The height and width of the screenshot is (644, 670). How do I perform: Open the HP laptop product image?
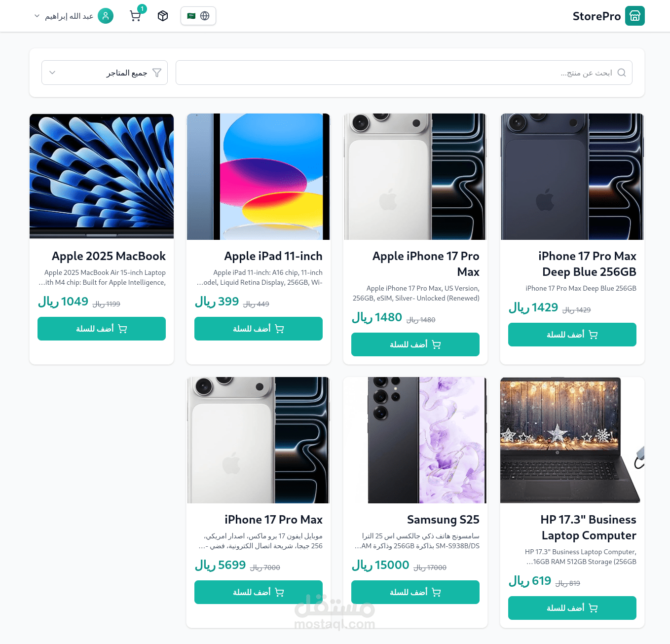click(572, 440)
